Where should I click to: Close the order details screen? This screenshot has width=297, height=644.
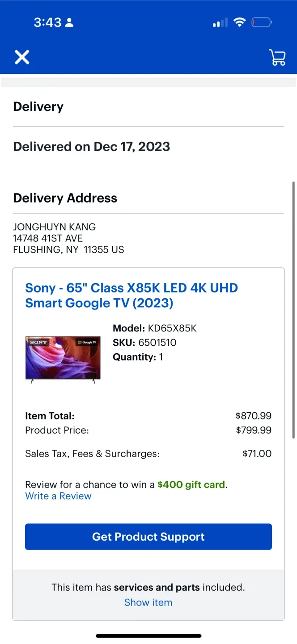click(x=21, y=57)
